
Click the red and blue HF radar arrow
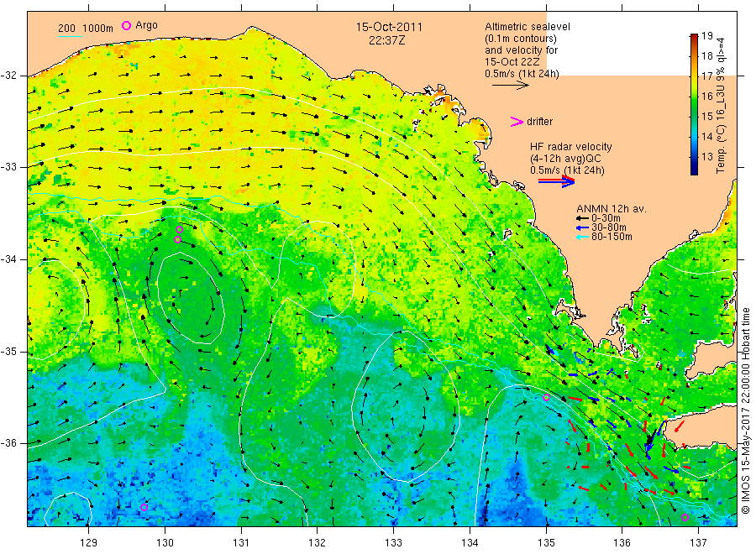(x=556, y=181)
